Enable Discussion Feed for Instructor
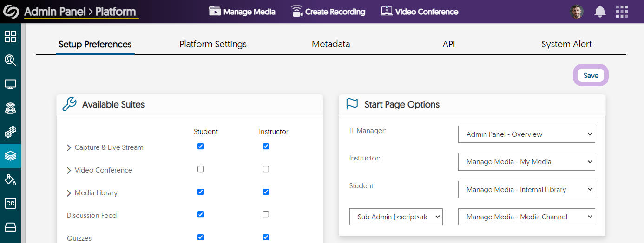Image resolution: width=644 pixels, height=243 pixels. pos(266,215)
